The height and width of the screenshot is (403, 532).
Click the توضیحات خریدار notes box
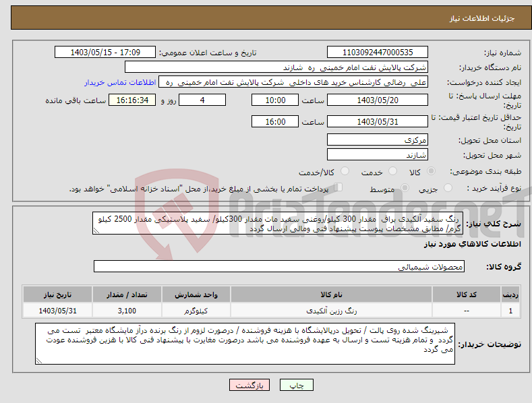tap(245, 344)
